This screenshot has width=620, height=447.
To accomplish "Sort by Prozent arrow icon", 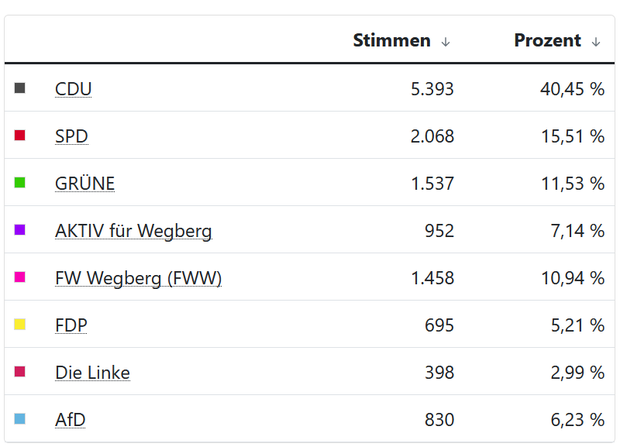I will tap(596, 42).
